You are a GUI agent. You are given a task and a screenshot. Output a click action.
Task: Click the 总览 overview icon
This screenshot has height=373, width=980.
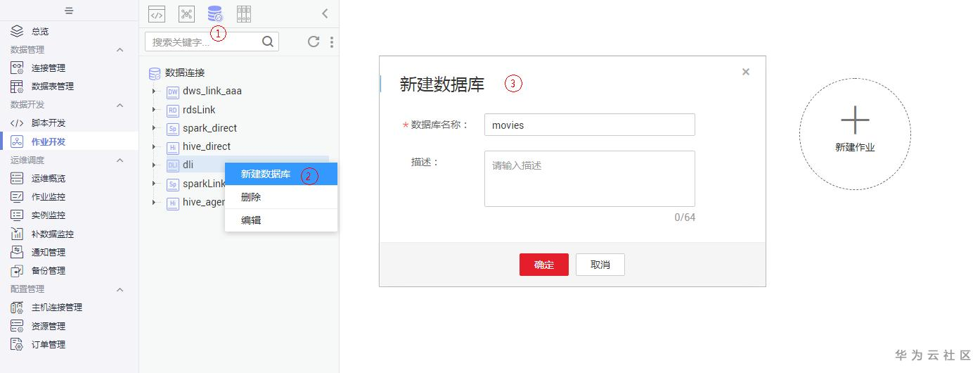coord(17,31)
